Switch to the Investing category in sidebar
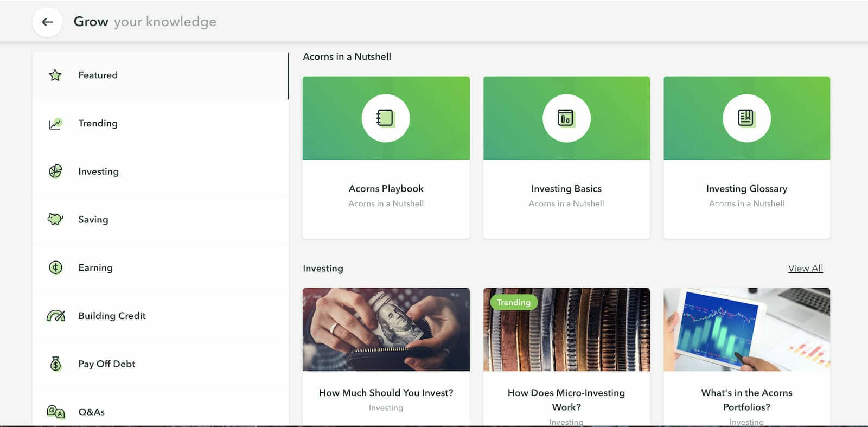 [160, 171]
